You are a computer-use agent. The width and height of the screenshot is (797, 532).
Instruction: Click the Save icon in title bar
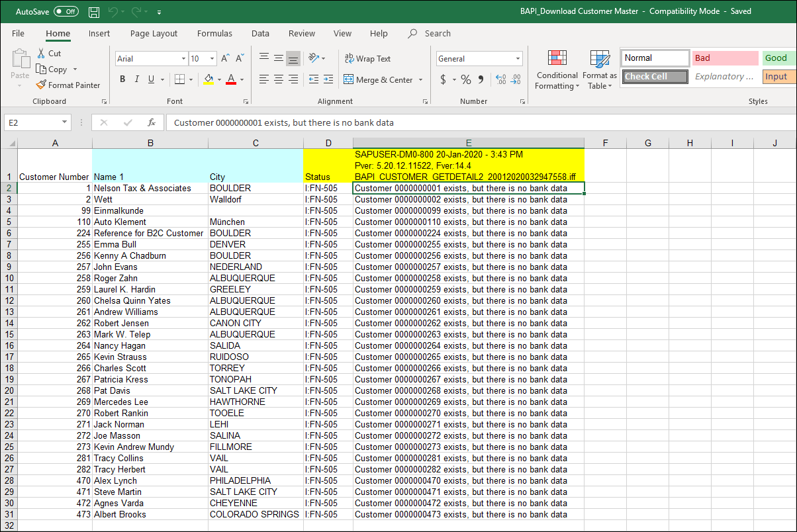pyautogui.click(x=94, y=12)
